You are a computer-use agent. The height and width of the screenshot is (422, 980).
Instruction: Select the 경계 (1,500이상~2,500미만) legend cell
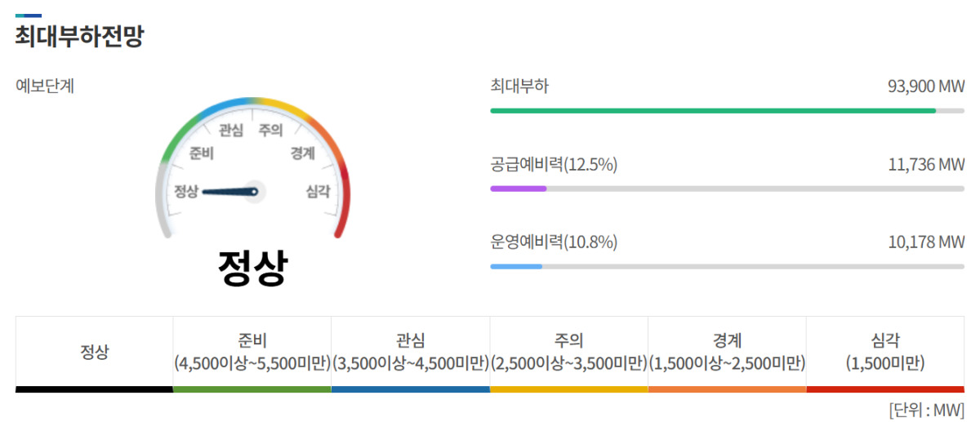coord(727,354)
